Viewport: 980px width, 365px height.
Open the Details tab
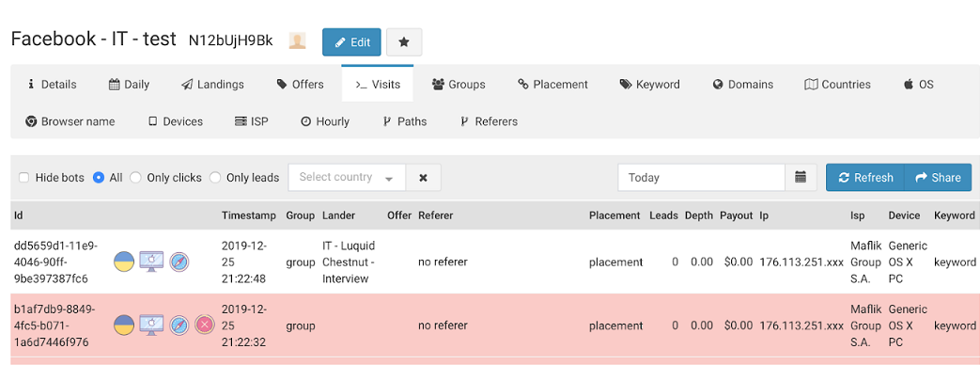tap(52, 84)
